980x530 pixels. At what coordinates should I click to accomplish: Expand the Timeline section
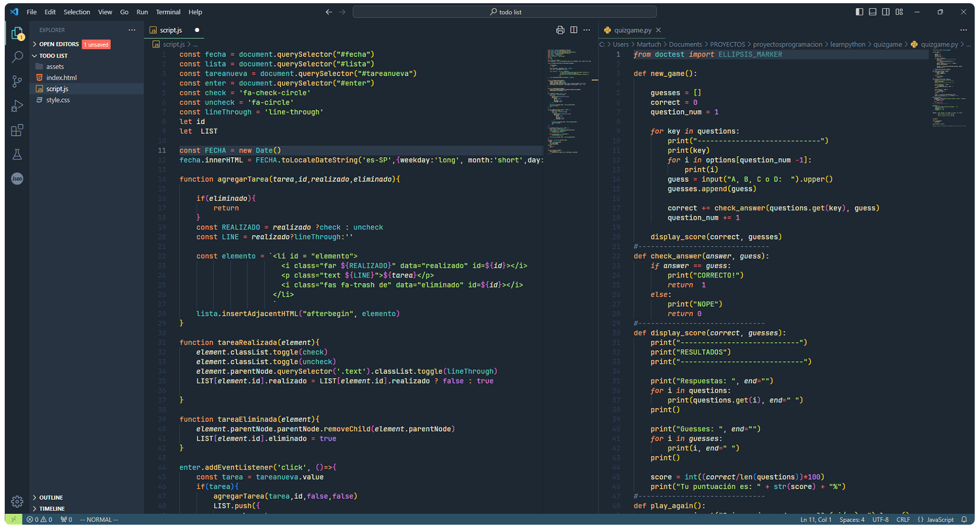pos(52,509)
